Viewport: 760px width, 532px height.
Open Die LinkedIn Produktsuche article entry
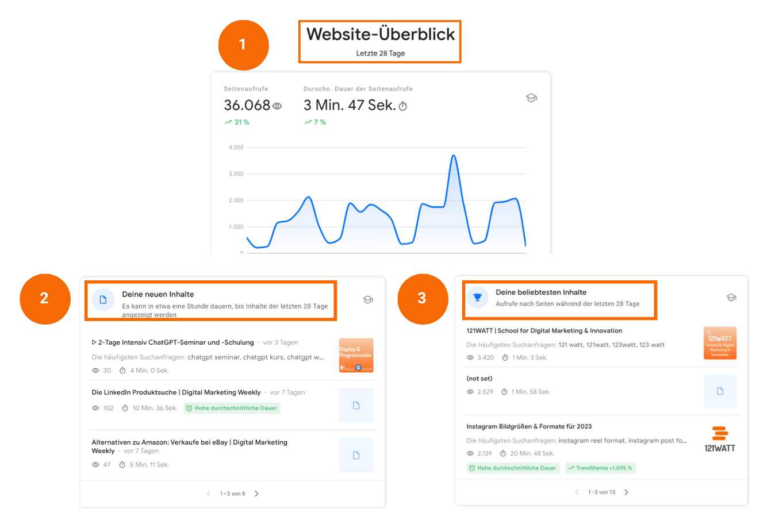176,392
